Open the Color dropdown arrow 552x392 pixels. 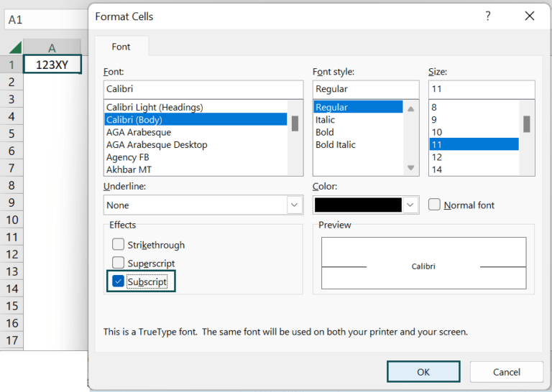pyautogui.click(x=410, y=205)
